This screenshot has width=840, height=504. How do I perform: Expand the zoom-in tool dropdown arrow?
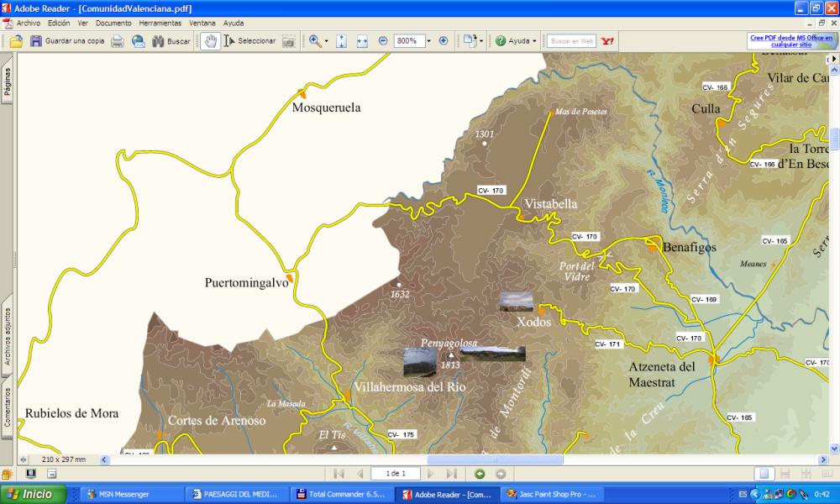click(327, 40)
